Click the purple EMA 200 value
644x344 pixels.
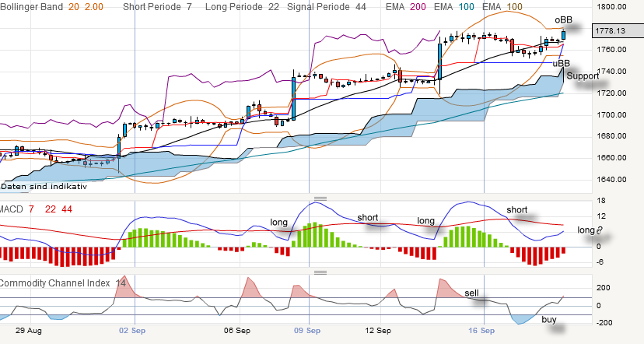point(418,7)
